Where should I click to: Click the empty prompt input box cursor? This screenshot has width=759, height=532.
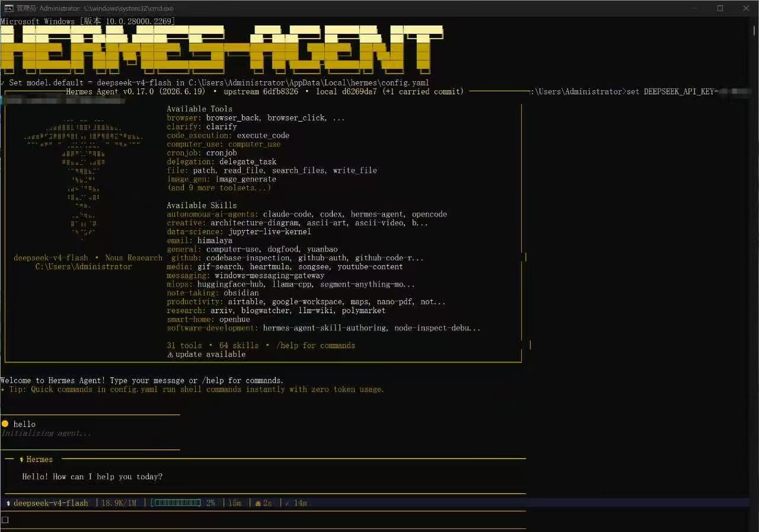click(5, 520)
